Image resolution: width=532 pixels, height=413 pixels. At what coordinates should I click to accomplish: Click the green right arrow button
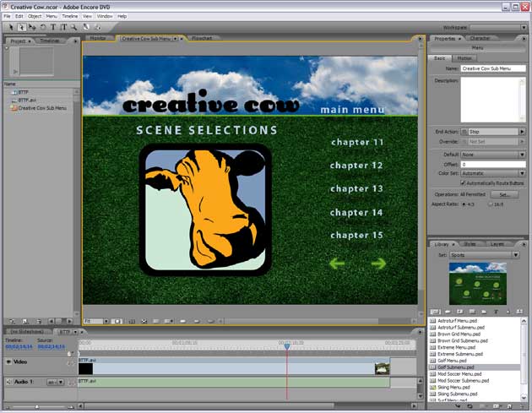[x=378, y=264]
